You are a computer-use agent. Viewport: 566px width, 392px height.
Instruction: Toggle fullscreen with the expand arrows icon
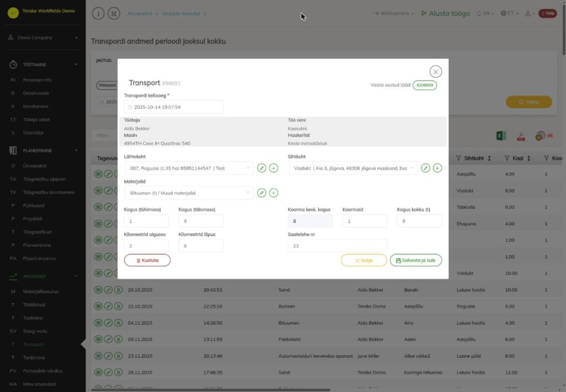coord(114,14)
